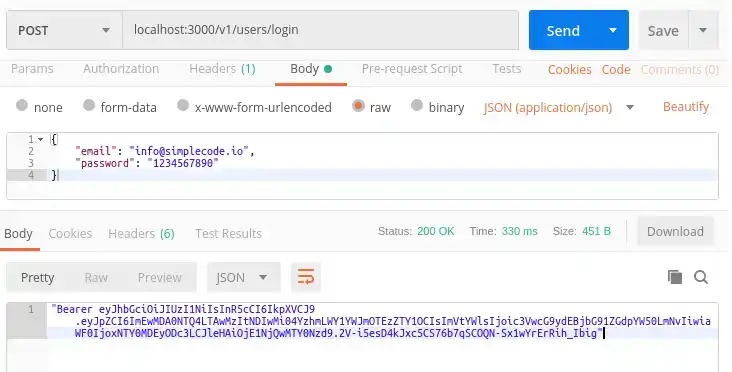This screenshot has height=372, width=732.
Task: Send the request
Action: (x=563, y=30)
